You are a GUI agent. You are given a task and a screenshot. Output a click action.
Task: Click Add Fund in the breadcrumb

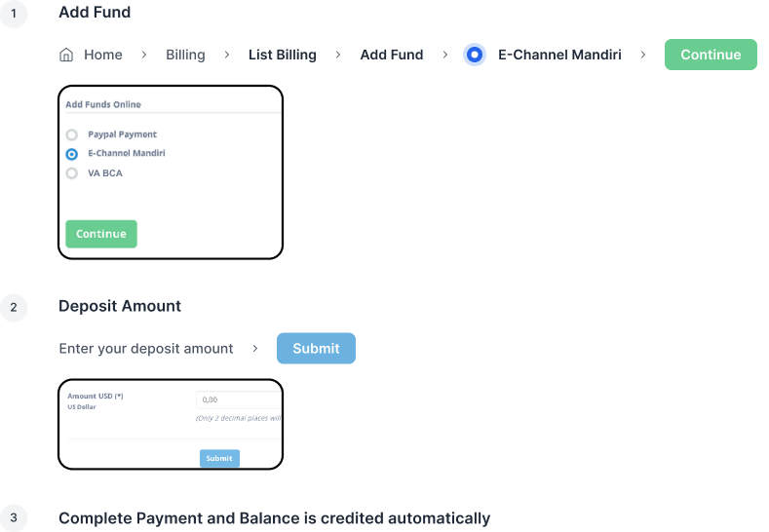click(392, 55)
